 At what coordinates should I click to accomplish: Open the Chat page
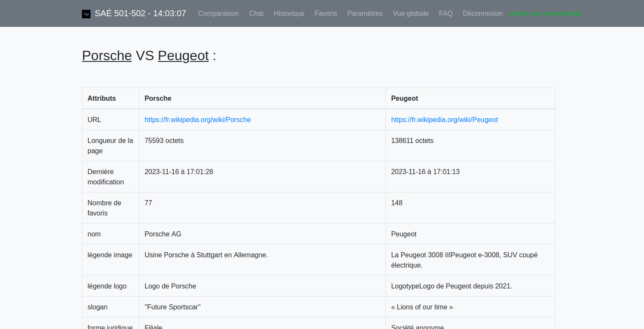(x=256, y=13)
